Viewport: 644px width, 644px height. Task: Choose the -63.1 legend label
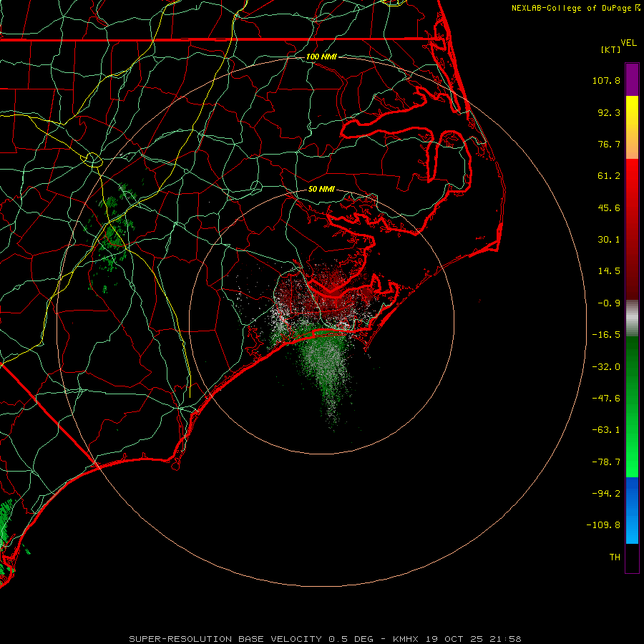coord(606,430)
